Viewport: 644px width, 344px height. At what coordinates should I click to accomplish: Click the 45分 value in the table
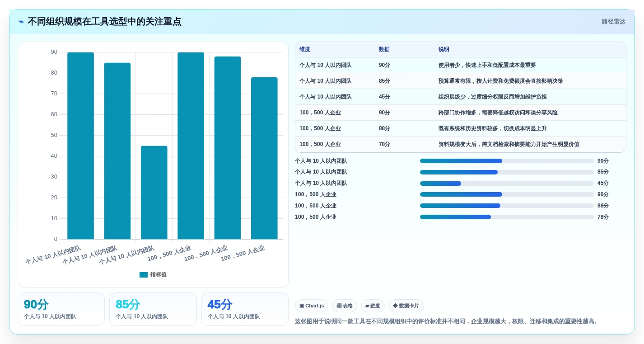click(x=384, y=97)
